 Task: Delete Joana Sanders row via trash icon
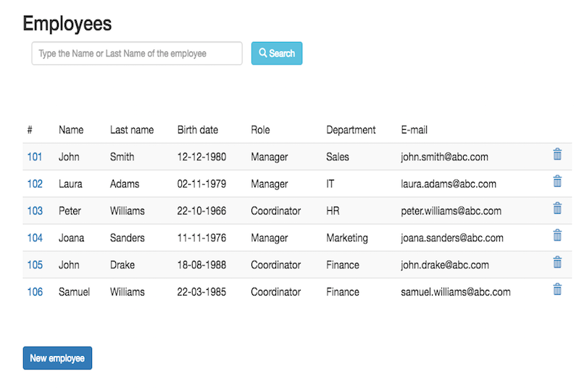point(557,235)
